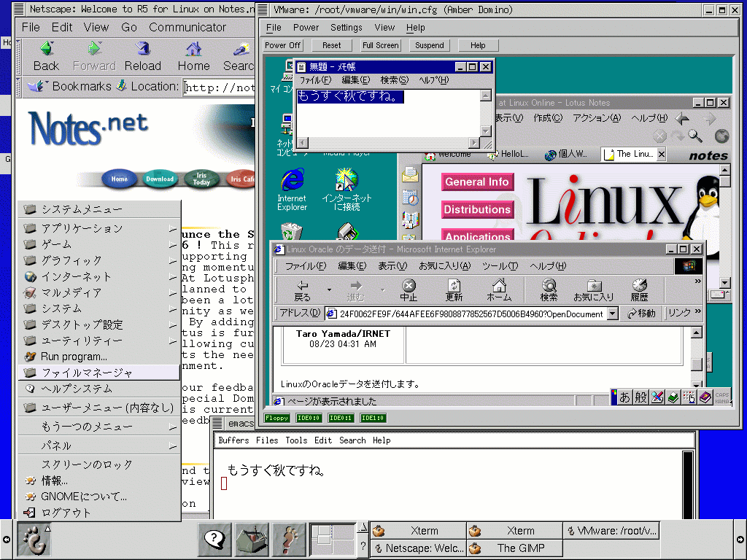Click the speech-bubble help icon on GNOME panel
Screen dimensions: 747x560
[215, 540]
